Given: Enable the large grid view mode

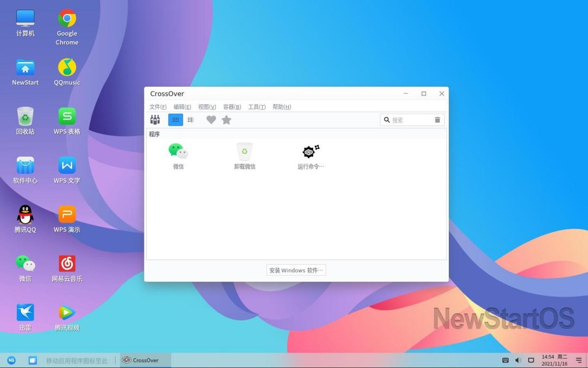Looking at the screenshot, I should click(x=175, y=119).
